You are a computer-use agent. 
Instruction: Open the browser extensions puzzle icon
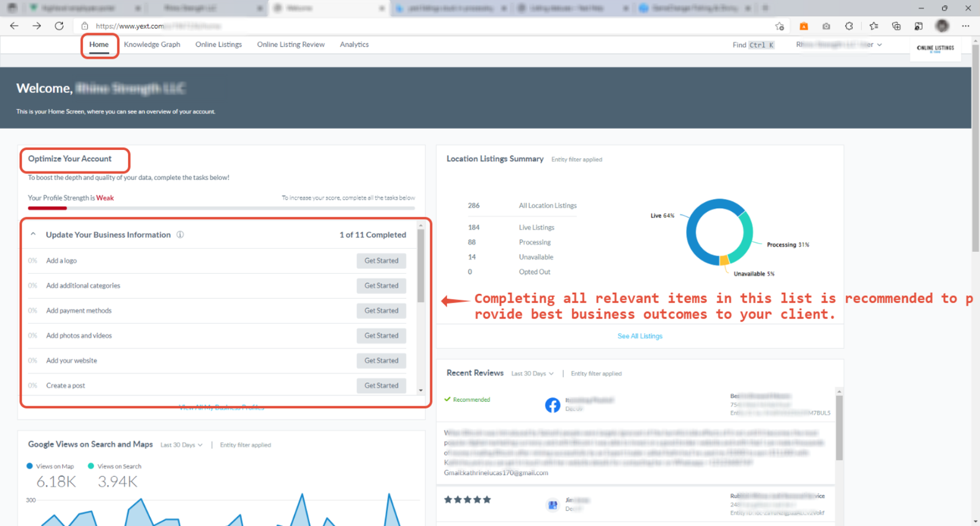[x=849, y=26]
